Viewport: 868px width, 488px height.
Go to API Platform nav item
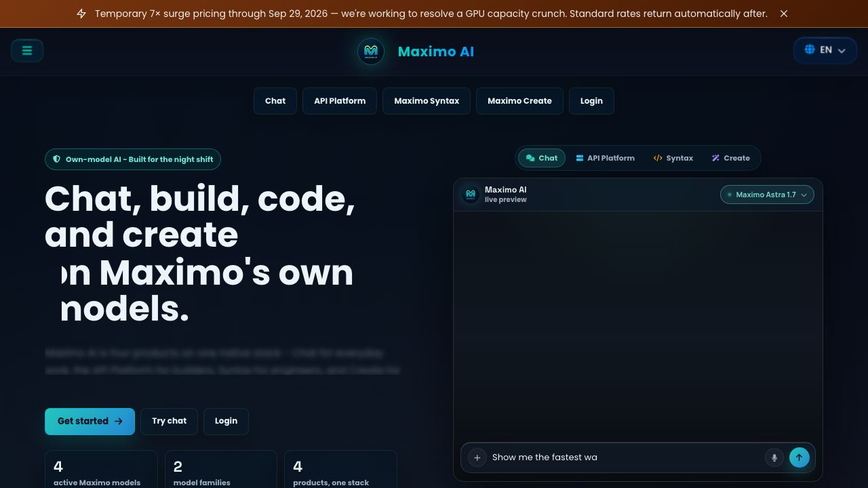tap(340, 101)
